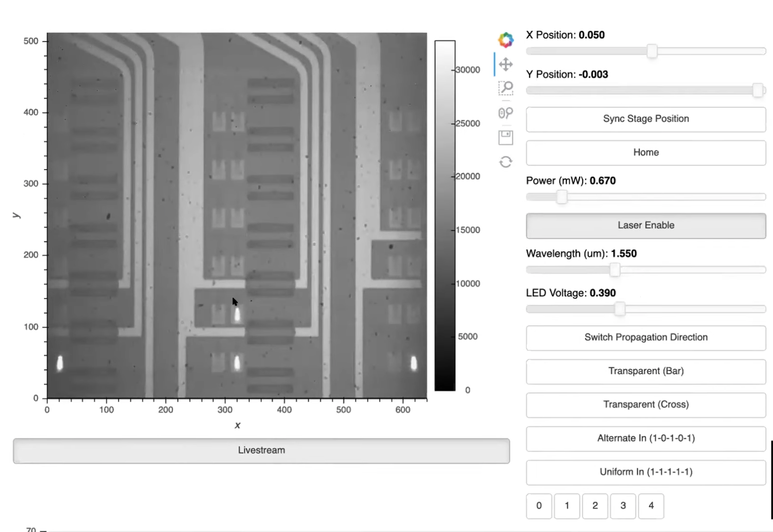The height and width of the screenshot is (532, 773).
Task: Toggle the Laser Enable button
Action: coord(646,225)
